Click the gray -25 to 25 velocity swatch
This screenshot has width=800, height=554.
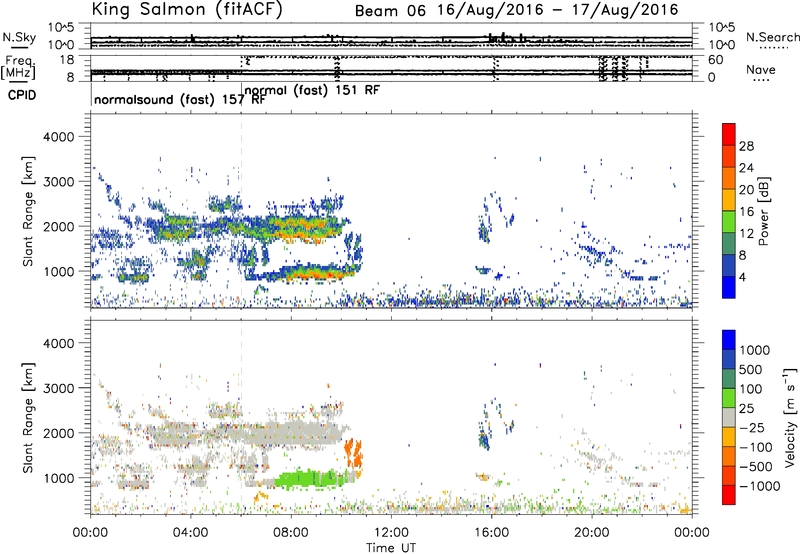[729, 418]
